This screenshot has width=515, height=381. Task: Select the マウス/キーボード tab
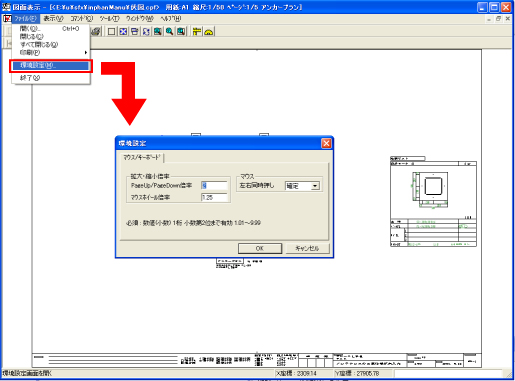(142, 157)
